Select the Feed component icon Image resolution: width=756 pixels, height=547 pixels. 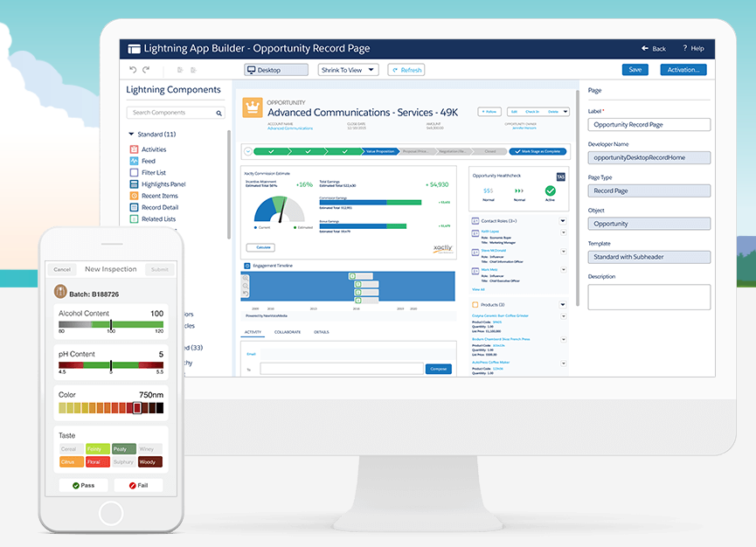point(134,161)
